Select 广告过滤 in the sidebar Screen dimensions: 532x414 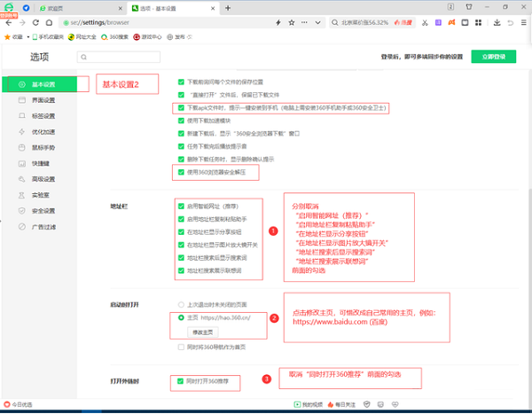pos(39,227)
